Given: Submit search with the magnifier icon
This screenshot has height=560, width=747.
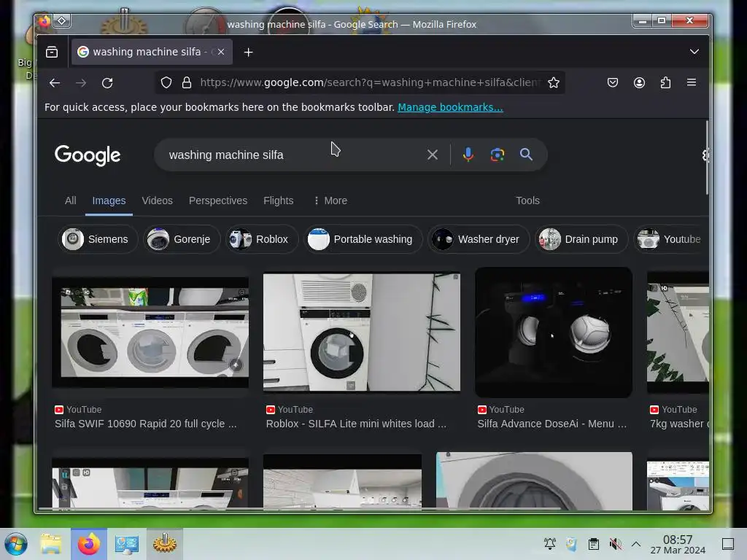Looking at the screenshot, I should click(x=526, y=155).
